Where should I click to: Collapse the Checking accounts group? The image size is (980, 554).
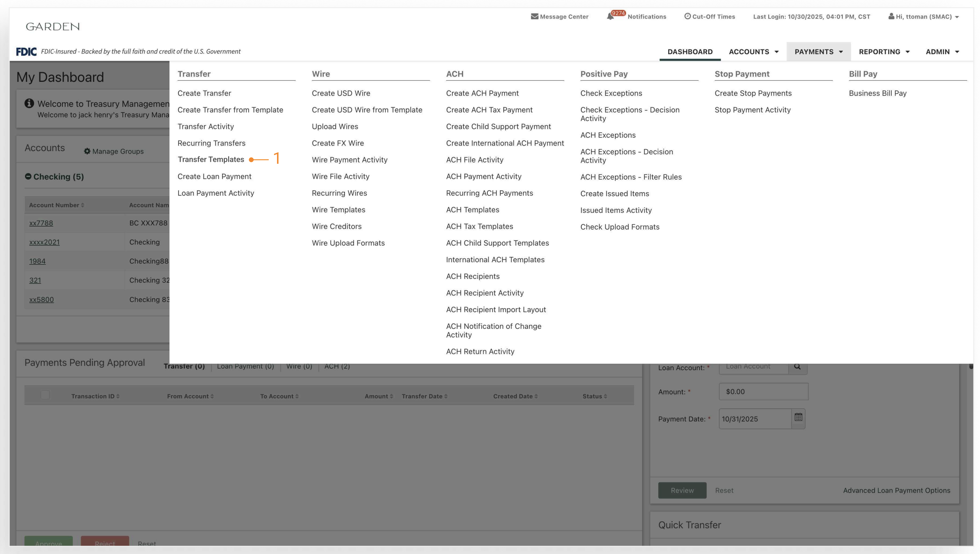tap(28, 176)
